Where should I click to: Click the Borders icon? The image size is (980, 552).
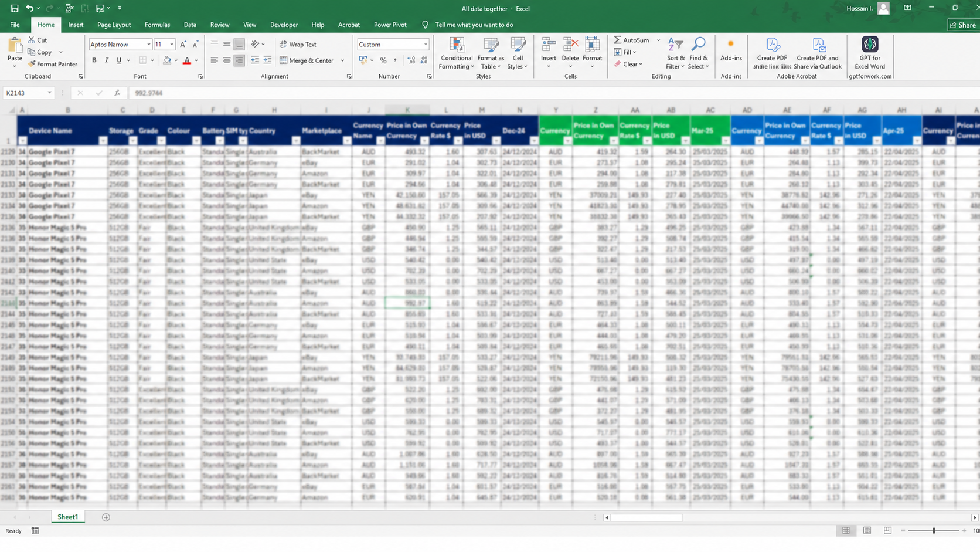(x=142, y=60)
